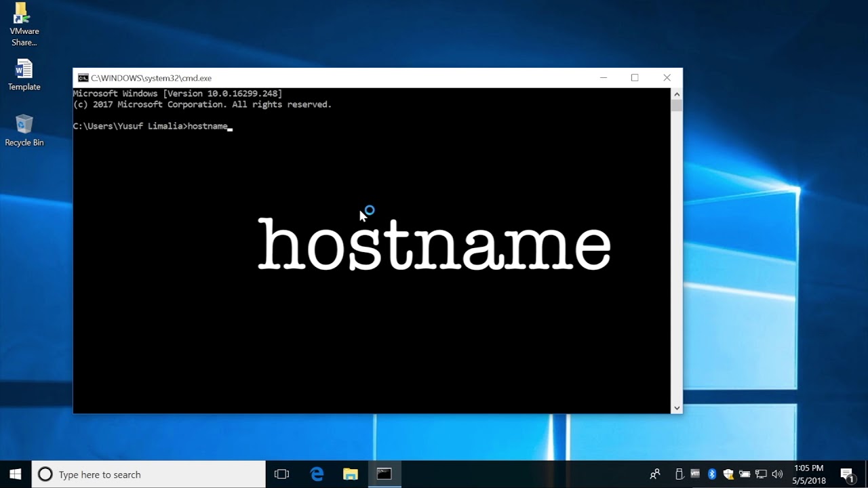Open Bluetooth settings from system tray
The image size is (868, 488).
712,472
